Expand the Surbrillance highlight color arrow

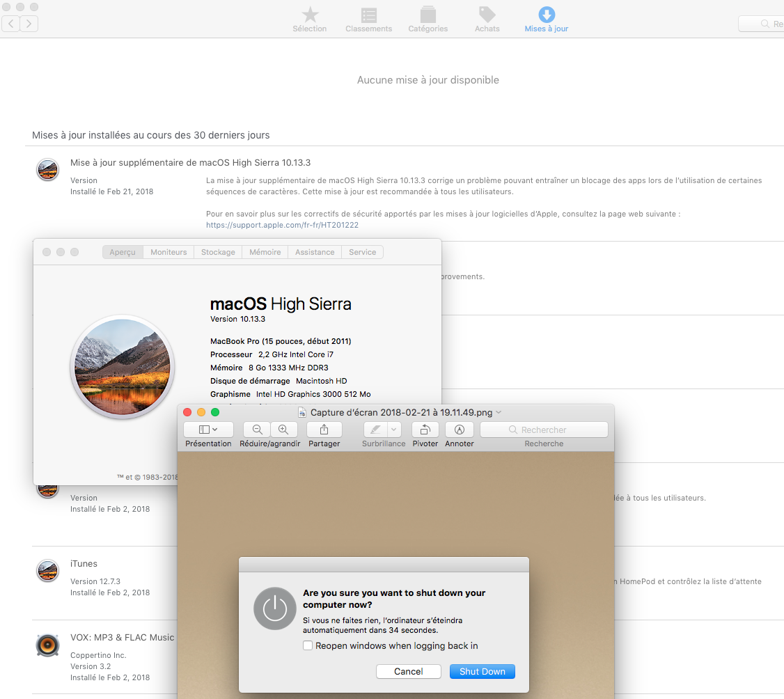click(394, 430)
